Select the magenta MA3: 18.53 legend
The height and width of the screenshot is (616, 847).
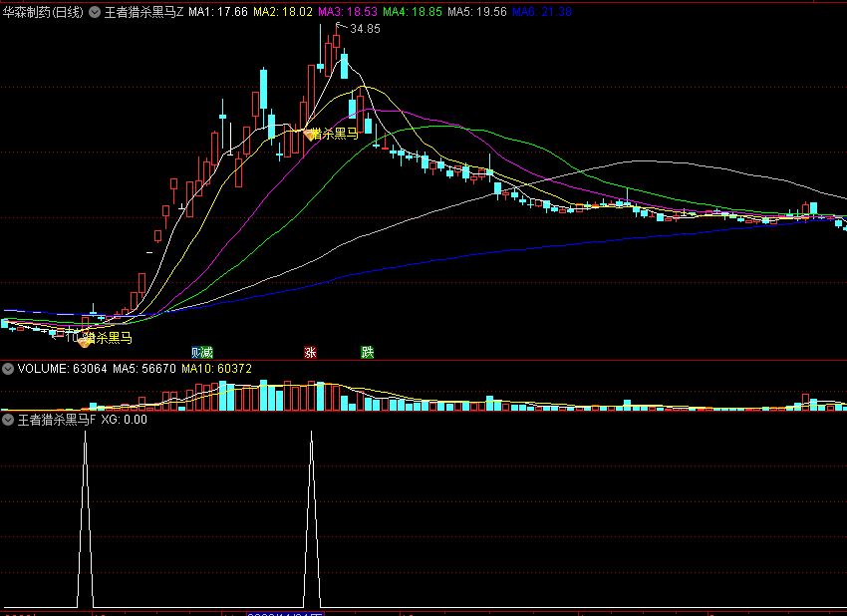pos(348,12)
